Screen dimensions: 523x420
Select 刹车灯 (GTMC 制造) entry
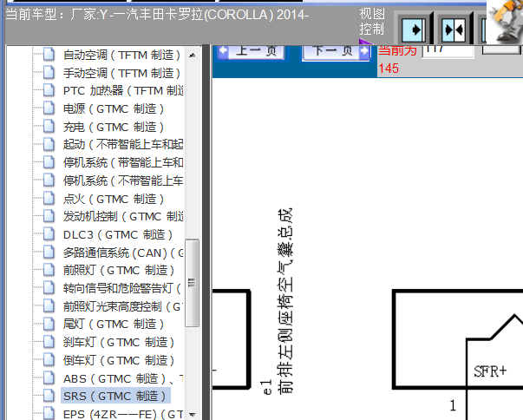(x=119, y=342)
